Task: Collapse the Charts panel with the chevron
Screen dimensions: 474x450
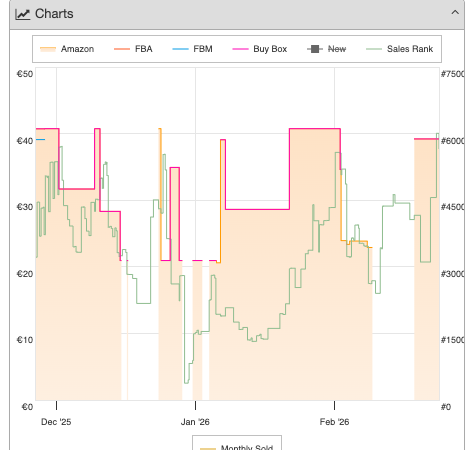Action: coord(455,13)
